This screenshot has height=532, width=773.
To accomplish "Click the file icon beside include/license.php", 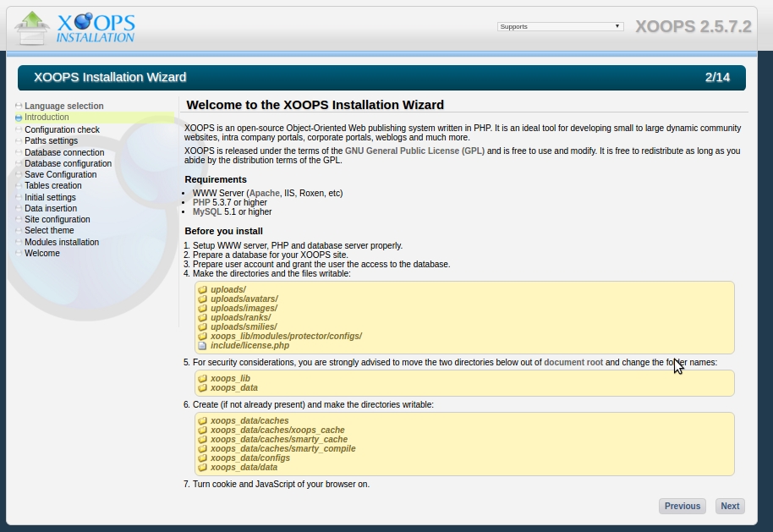I will click(x=202, y=346).
